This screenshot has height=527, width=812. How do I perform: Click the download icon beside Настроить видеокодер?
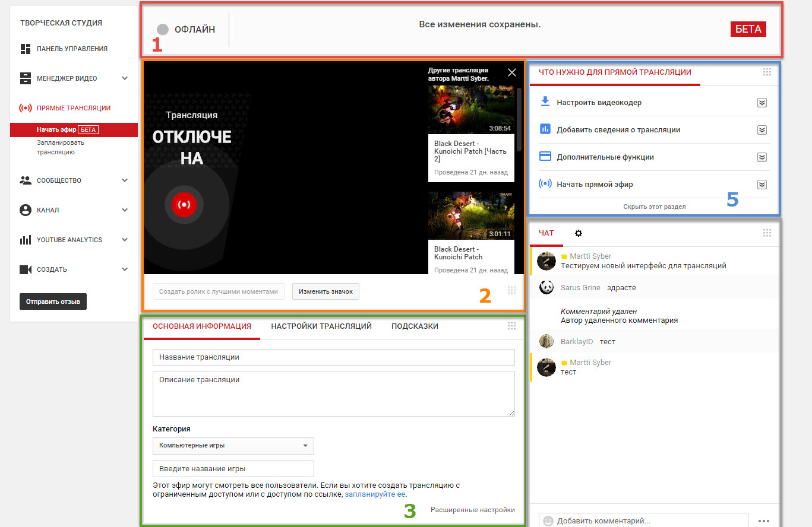click(x=545, y=102)
